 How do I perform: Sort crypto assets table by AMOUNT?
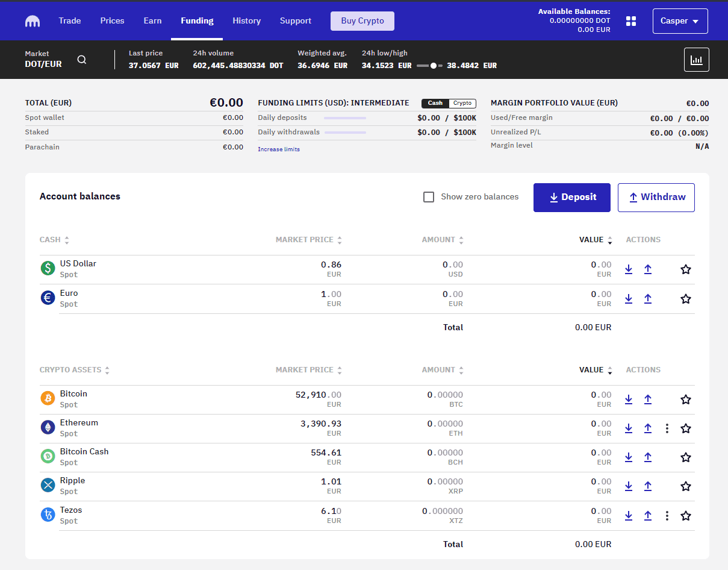[x=443, y=370]
